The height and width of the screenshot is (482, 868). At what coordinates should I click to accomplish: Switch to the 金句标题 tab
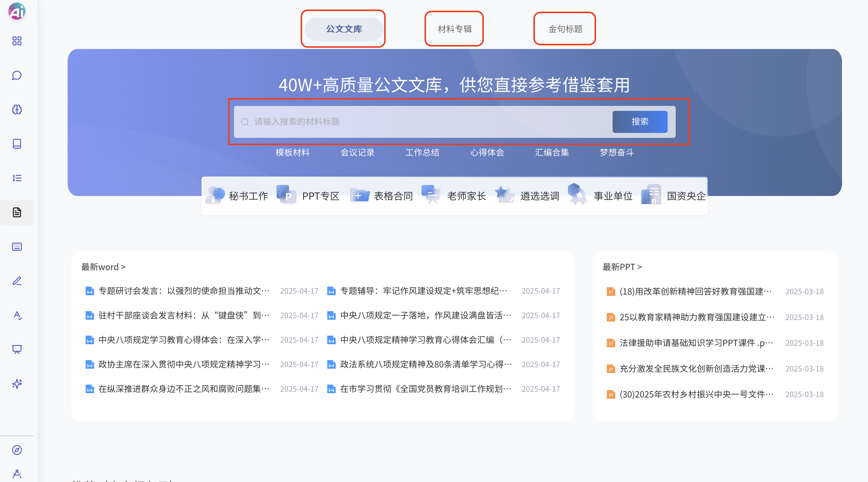coord(565,29)
